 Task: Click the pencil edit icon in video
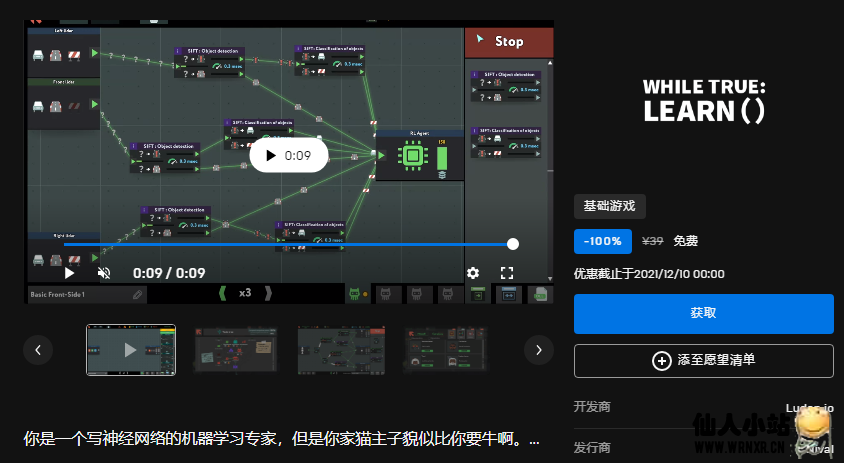(x=137, y=294)
